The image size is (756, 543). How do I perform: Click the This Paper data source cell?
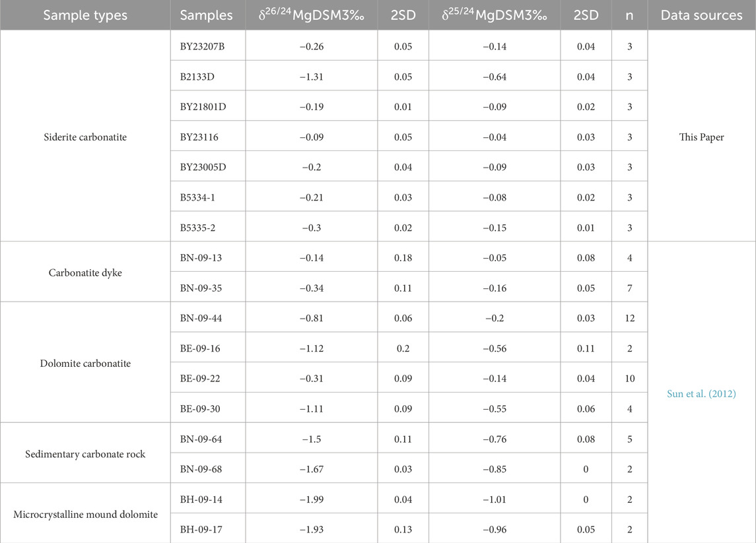[x=701, y=137]
